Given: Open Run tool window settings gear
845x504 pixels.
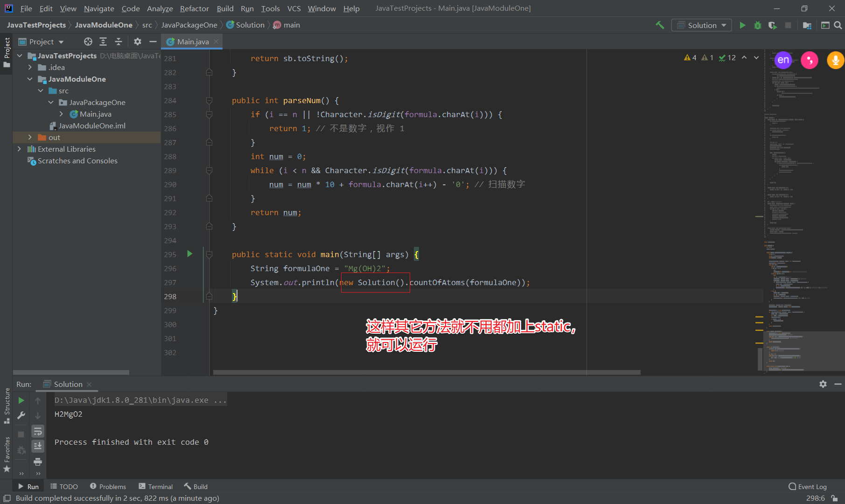Looking at the screenshot, I should coord(823,384).
